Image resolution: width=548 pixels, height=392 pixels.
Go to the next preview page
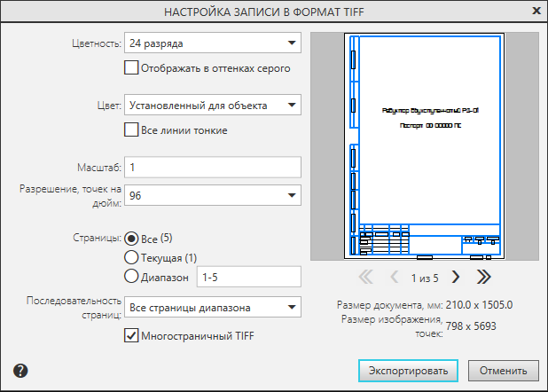coord(456,277)
